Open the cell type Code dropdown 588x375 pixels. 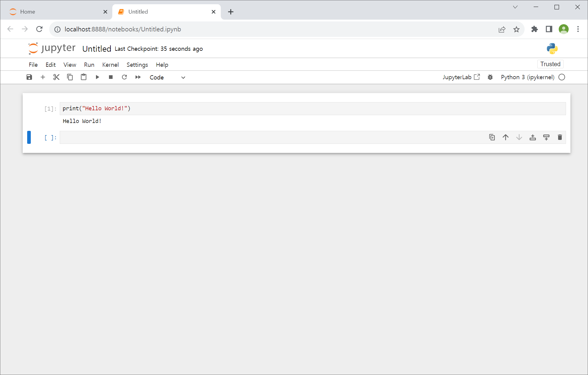pos(167,77)
